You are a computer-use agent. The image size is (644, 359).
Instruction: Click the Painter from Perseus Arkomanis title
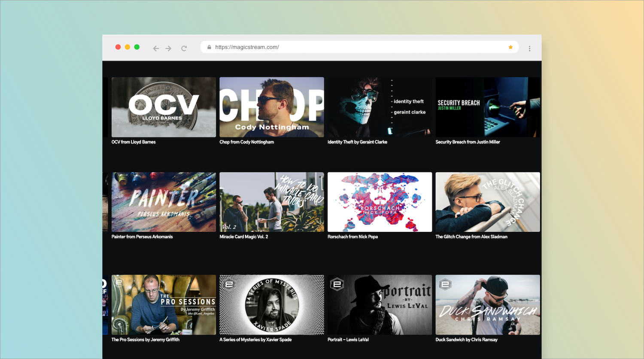[142, 237]
